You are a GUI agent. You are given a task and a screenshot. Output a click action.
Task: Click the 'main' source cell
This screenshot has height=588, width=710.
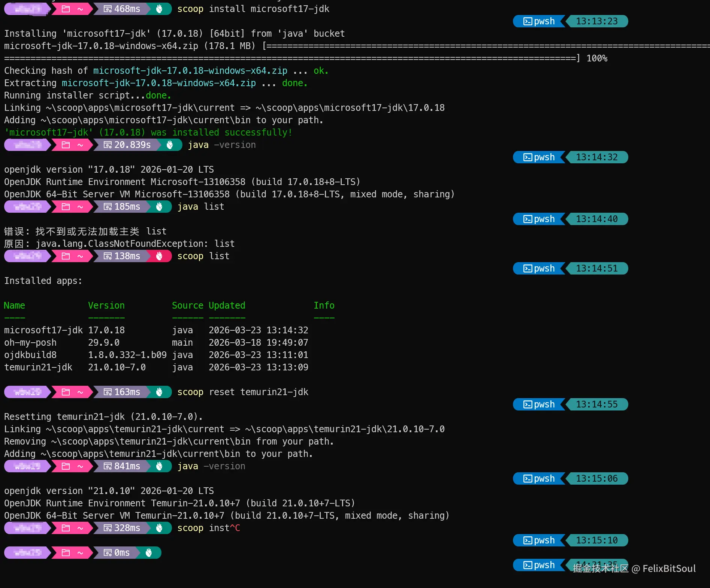[x=182, y=343]
